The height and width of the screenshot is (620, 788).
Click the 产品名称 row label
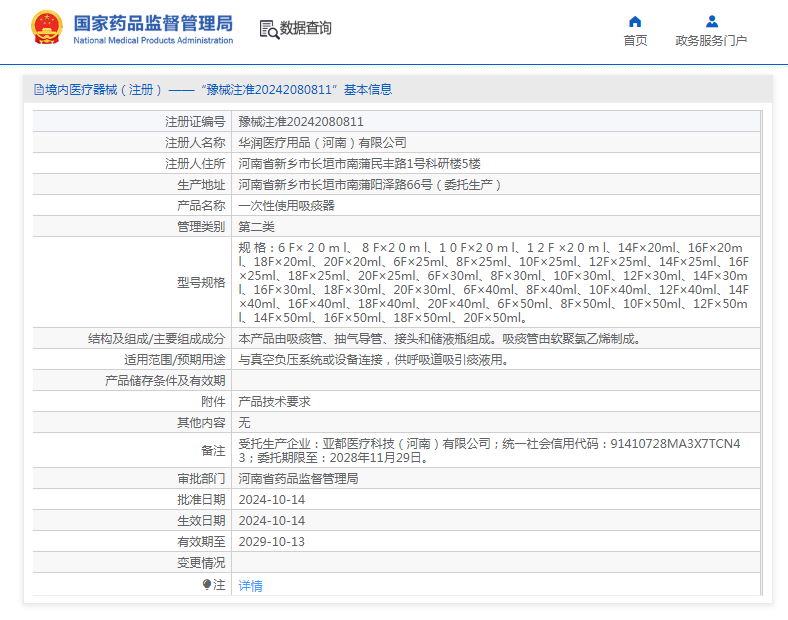[201, 206]
